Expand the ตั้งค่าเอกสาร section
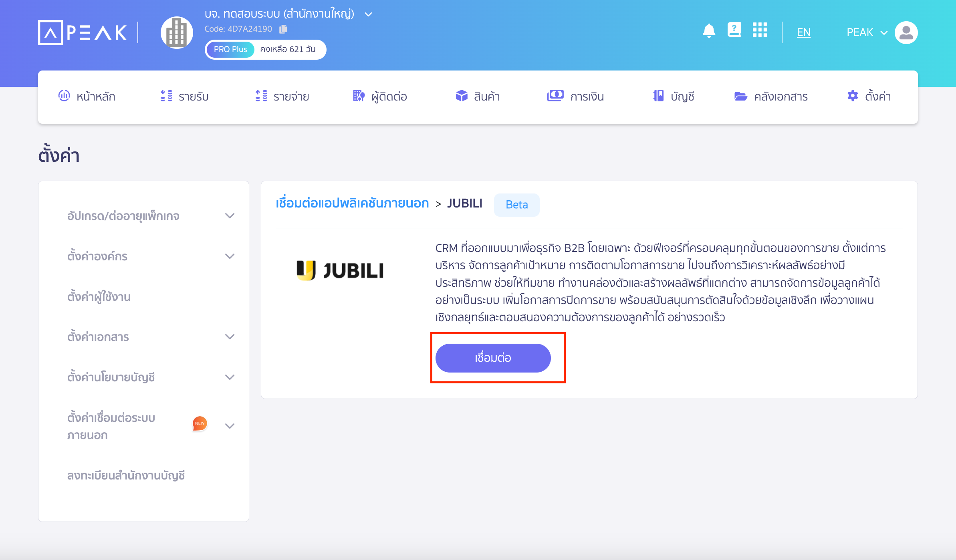Image resolution: width=956 pixels, height=560 pixels. [x=230, y=336]
